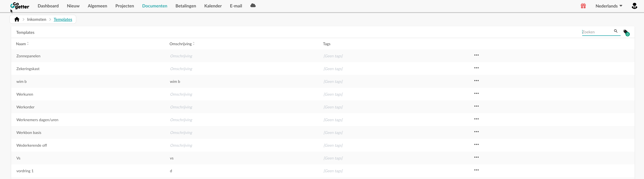
Task: Open the Wederkerende off template
Action: (32, 145)
